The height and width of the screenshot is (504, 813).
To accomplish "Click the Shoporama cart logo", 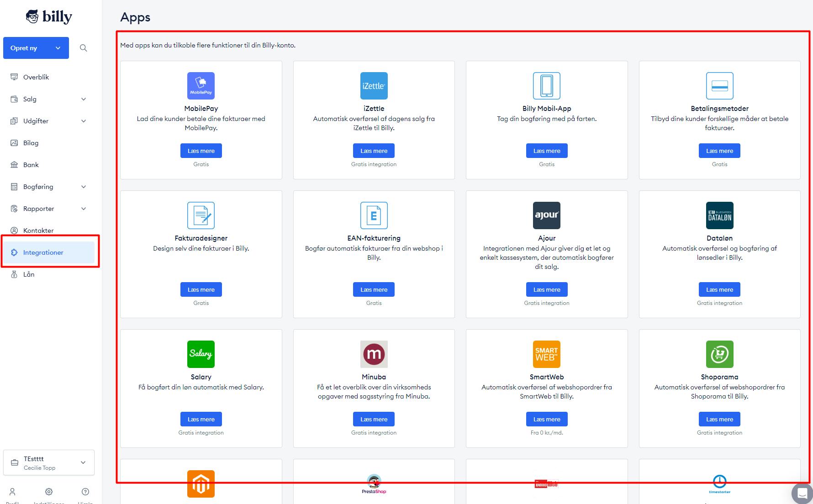I will pos(719,354).
